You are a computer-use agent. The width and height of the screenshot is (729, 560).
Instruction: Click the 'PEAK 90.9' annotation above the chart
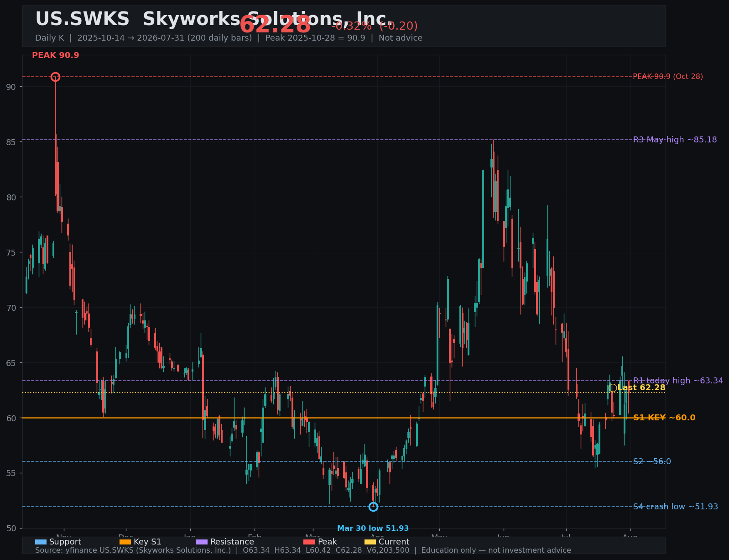[x=56, y=56]
